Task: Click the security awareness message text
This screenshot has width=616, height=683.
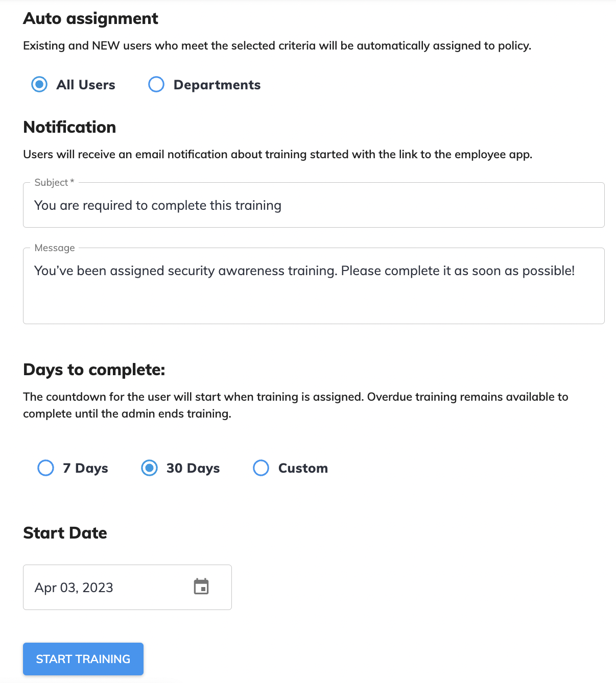Action: coord(305,271)
